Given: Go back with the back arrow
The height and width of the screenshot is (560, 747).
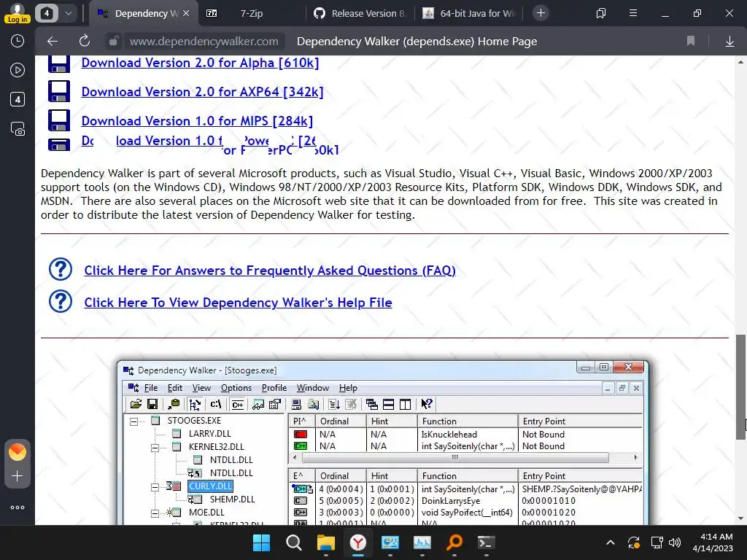Looking at the screenshot, I should (x=53, y=42).
